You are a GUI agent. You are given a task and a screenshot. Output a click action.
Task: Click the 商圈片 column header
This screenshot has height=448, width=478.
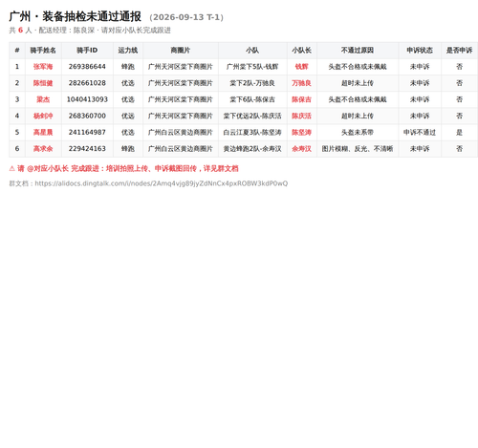[181, 51]
